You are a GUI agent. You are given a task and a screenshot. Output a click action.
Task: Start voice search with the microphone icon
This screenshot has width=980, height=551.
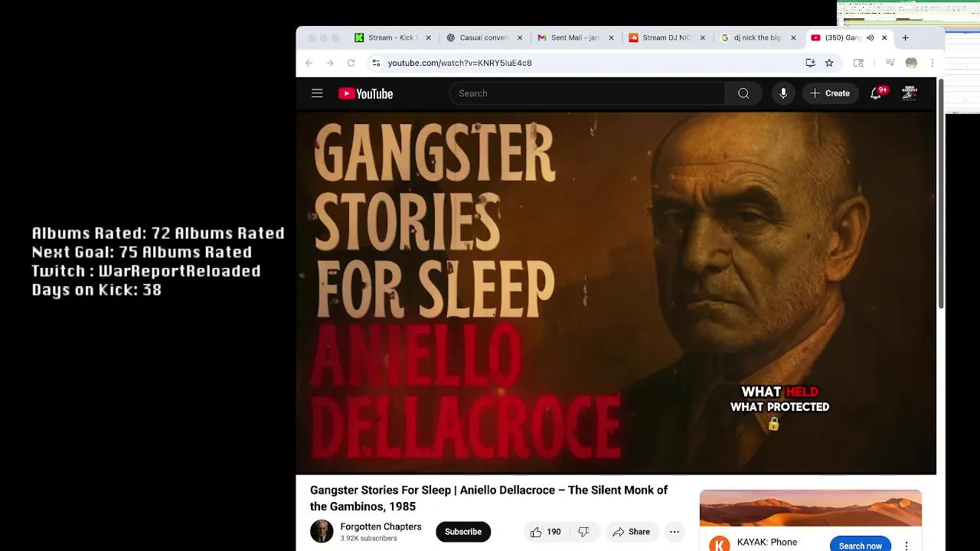tap(783, 93)
